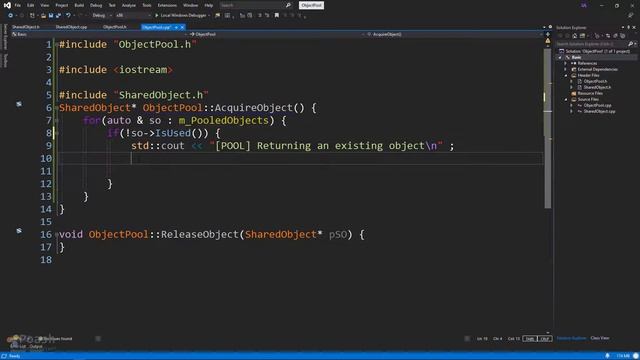Click the Visual Studio logo icon
This screenshot has height=360, width=640.
click(7, 5)
